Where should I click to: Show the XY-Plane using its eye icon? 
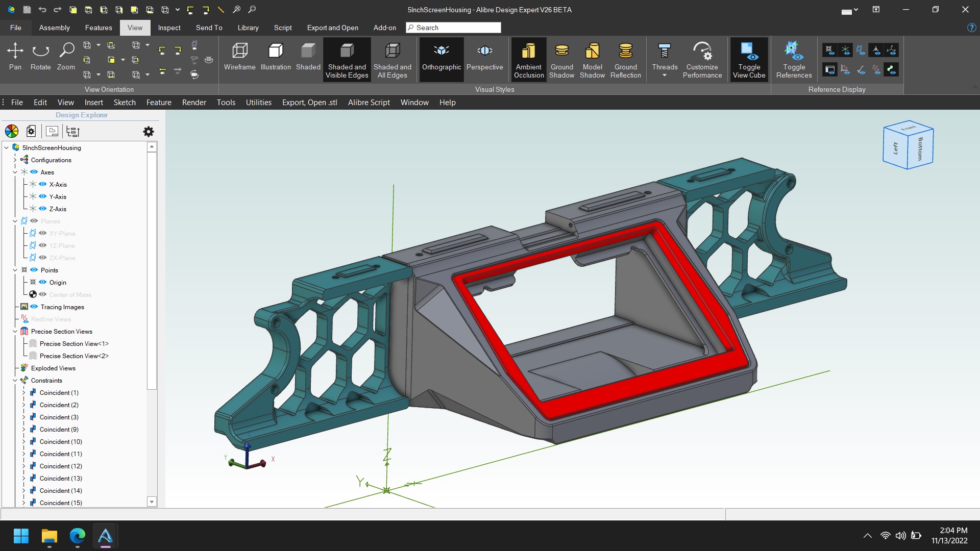(x=43, y=233)
